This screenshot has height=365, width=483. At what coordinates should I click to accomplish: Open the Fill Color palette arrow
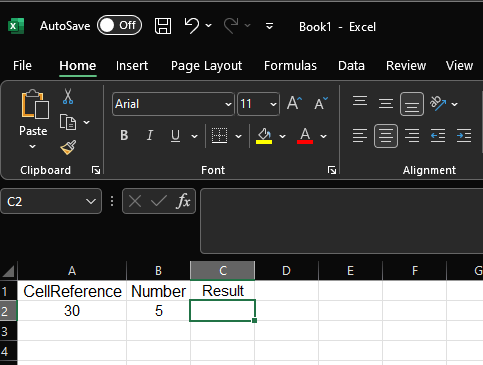pos(283,136)
